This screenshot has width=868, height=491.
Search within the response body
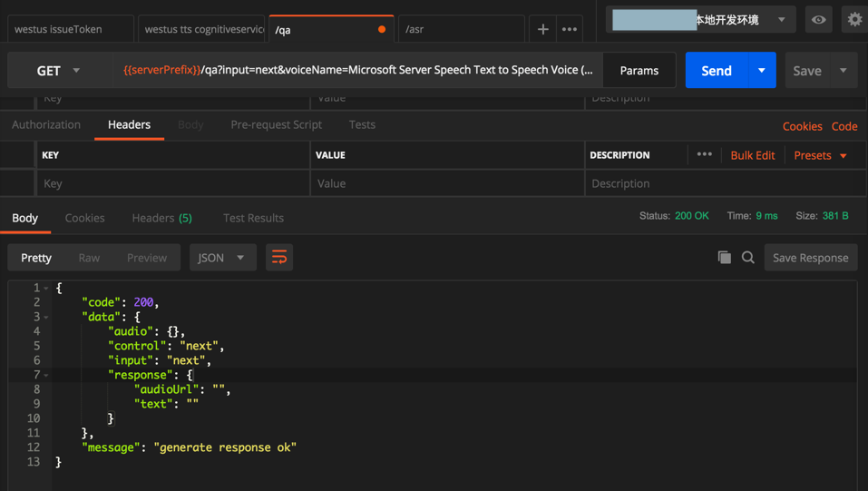[748, 257]
